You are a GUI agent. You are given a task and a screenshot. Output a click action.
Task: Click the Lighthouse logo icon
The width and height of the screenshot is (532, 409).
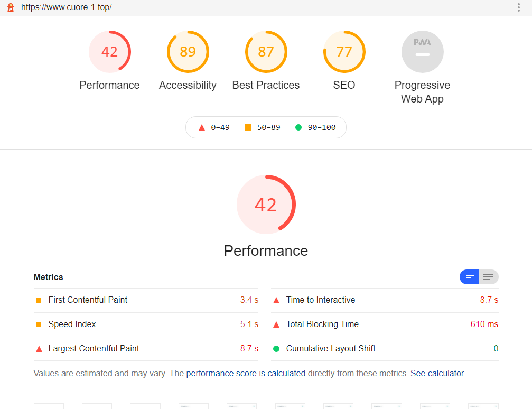[x=10, y=7]
